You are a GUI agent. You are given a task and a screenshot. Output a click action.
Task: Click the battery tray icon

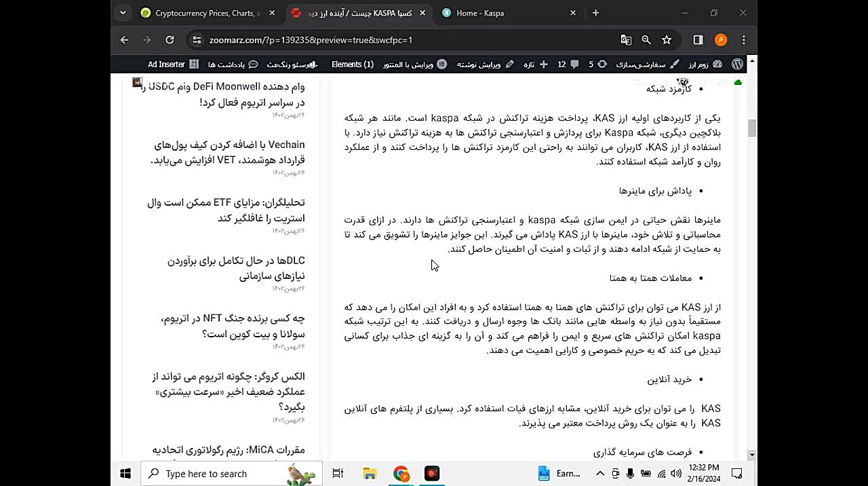646,473
